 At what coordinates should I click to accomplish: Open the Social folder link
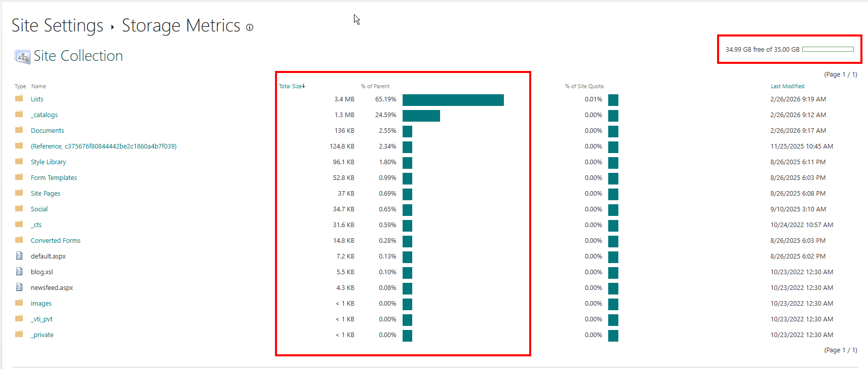39,209
